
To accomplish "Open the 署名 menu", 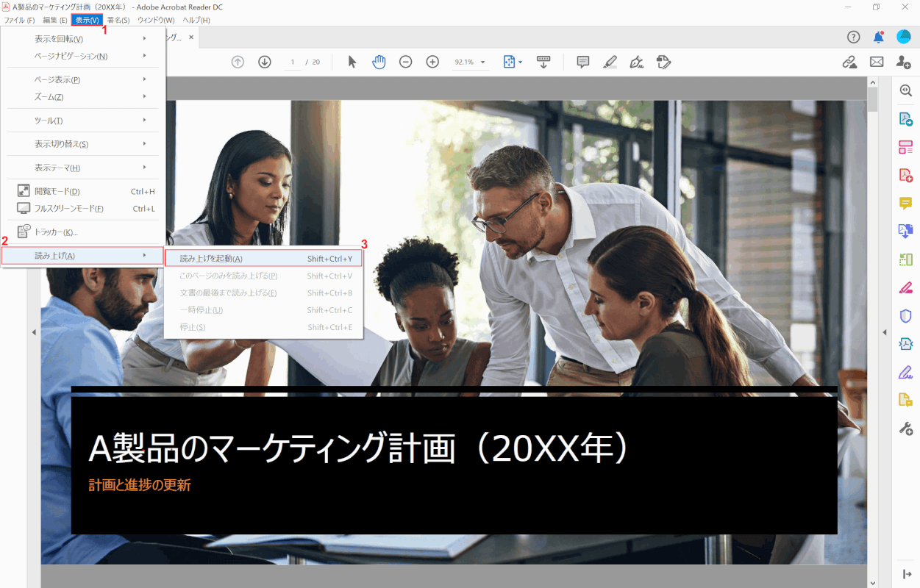I will [x=119, y=20].
